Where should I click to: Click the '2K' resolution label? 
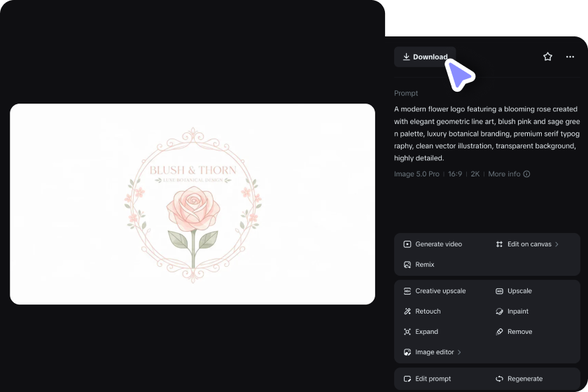coord(475,174)
